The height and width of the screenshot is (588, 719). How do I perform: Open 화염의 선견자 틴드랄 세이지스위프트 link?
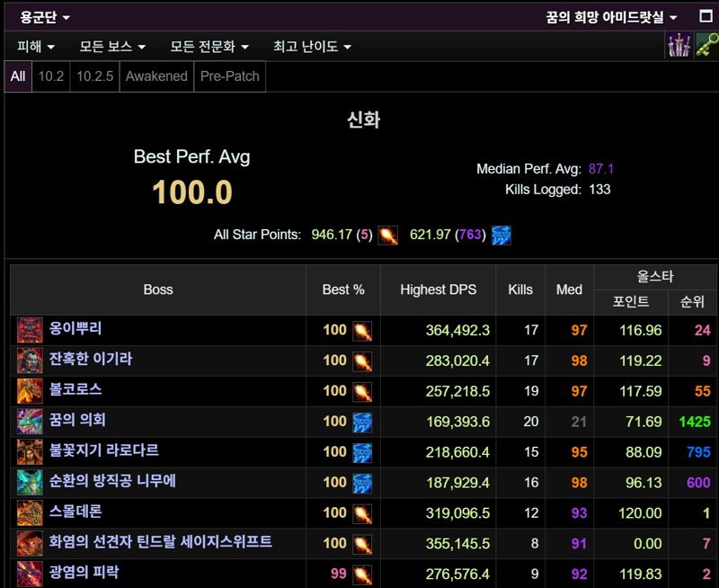point(161,541)
